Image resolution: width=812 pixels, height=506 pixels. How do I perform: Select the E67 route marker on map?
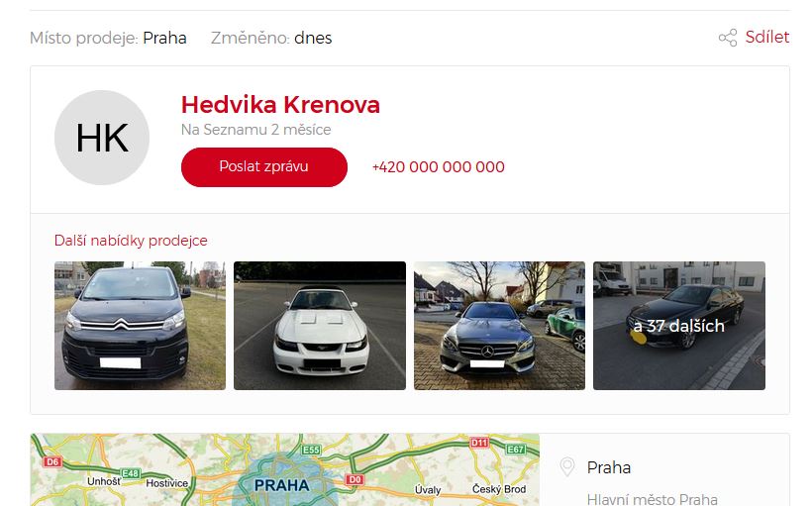515,449
